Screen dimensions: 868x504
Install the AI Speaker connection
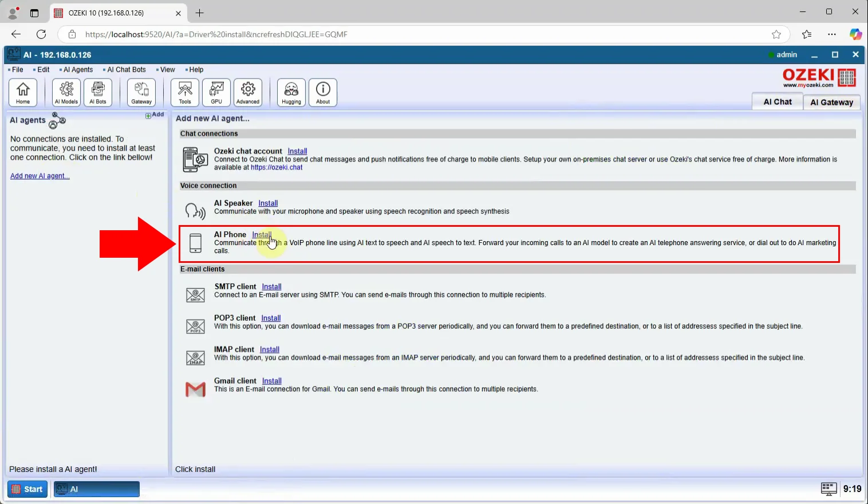point(268,203)
